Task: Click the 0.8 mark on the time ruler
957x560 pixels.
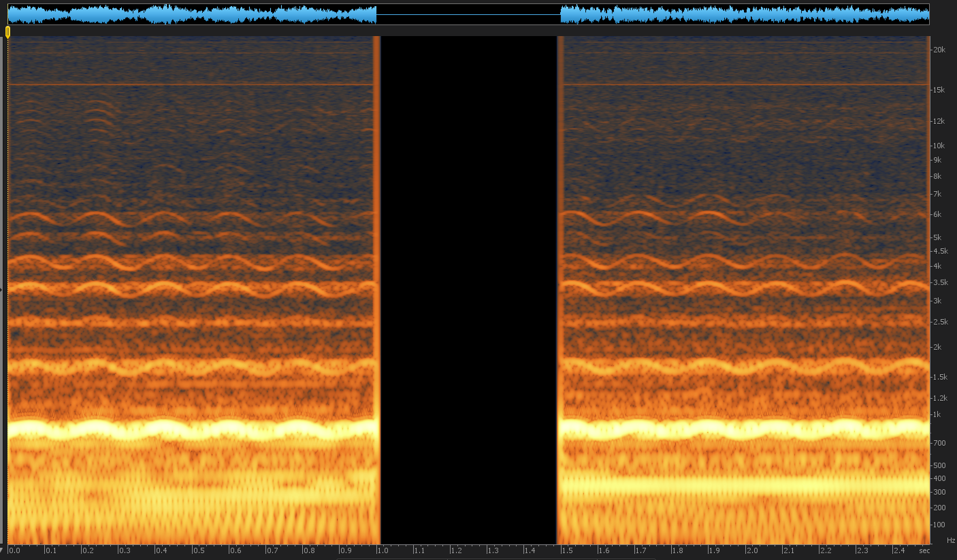Action: point(309,550)
